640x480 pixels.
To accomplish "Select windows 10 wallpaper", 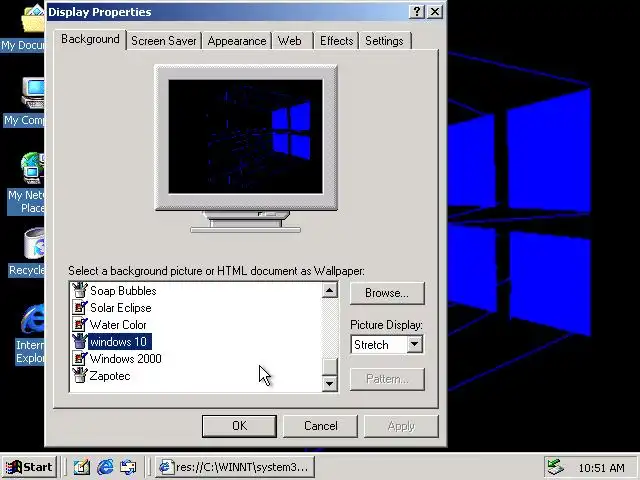I will (119, 342).
